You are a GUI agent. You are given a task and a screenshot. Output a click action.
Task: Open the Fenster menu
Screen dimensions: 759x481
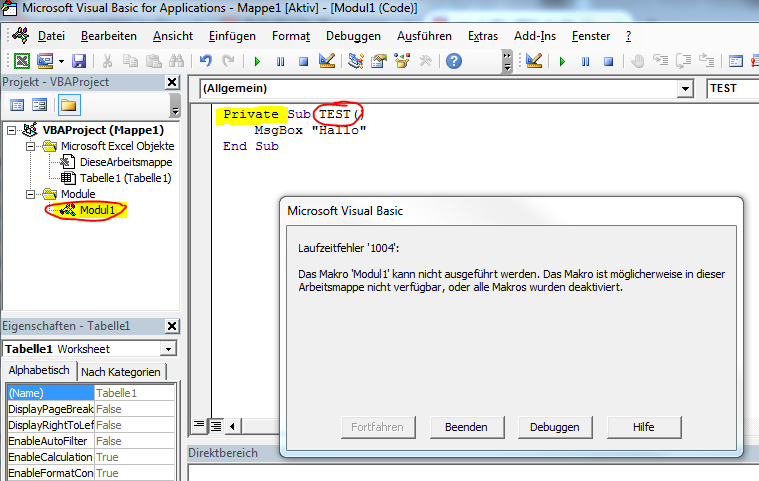[591, 36]
